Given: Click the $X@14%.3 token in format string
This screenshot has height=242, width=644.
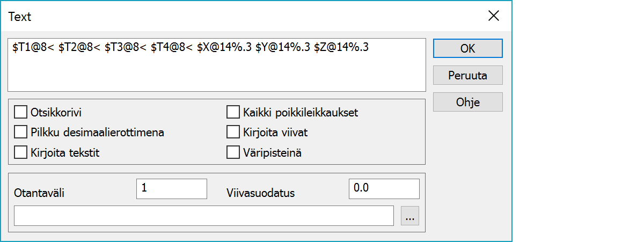Looking at the screenshot, I should click(224, 48).
